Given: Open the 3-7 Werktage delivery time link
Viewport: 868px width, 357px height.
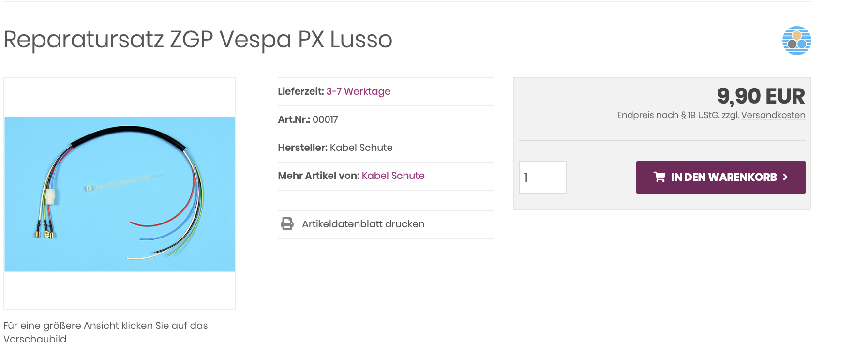Looking at the screenshot, I should coord(358,91).
